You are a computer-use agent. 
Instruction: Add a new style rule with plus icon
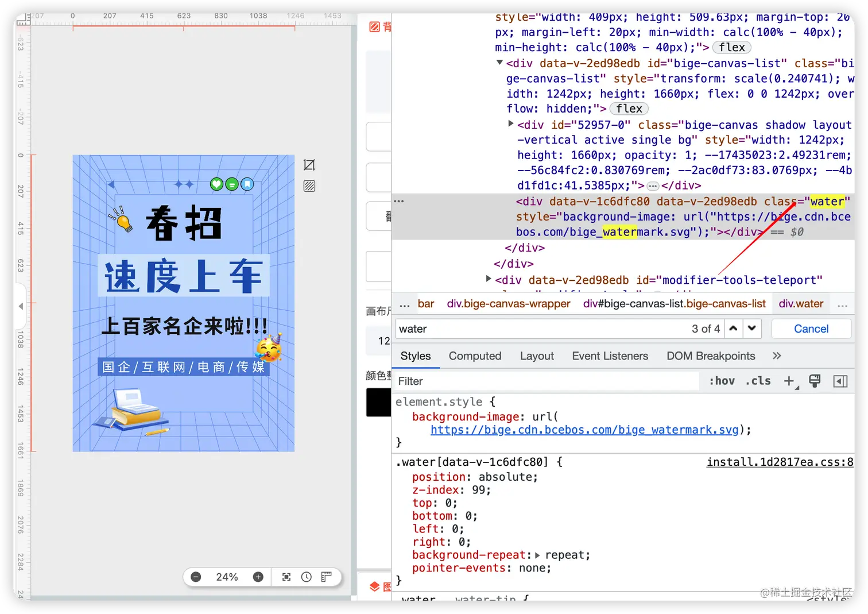point(790,381)
